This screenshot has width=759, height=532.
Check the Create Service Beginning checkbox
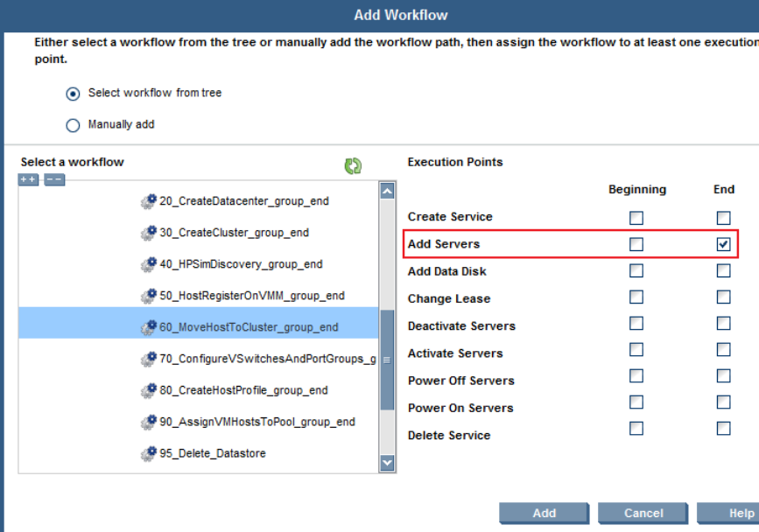point(636,217)
